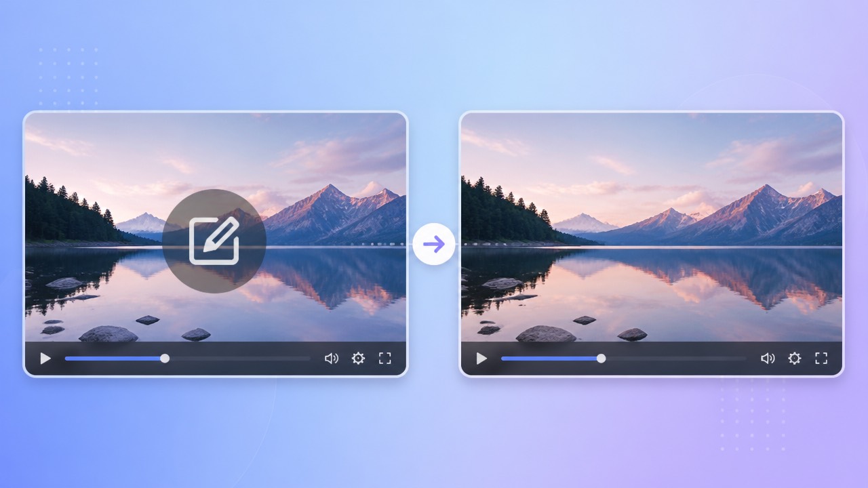
Task: Click the edit pencil overlay on left video
Action: 214,241
